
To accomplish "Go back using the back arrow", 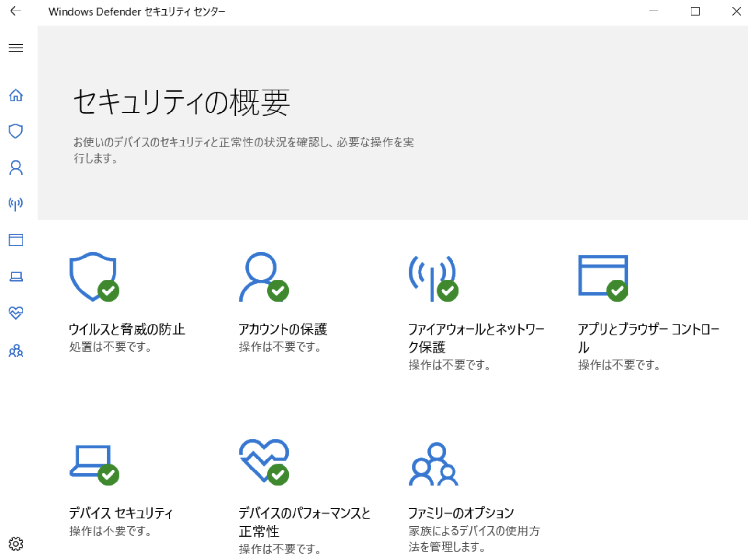I will (x=16, y=11).
